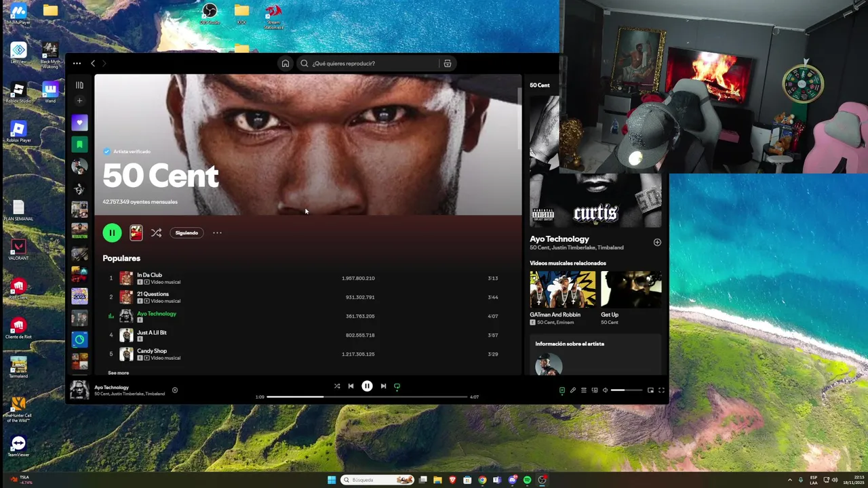Mute audio with the speaker icon
Screen dimensions: 868x488
coord(606,390)
